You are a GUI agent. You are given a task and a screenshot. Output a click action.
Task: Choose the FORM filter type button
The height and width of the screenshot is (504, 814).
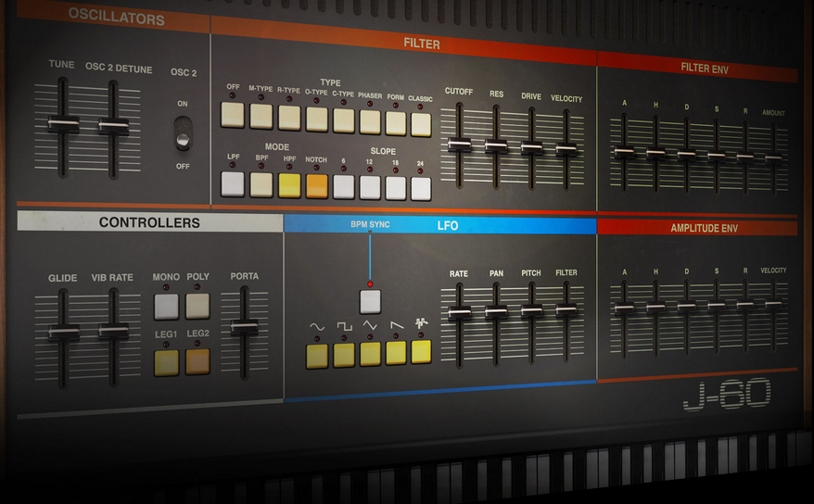tap(396, 123)
